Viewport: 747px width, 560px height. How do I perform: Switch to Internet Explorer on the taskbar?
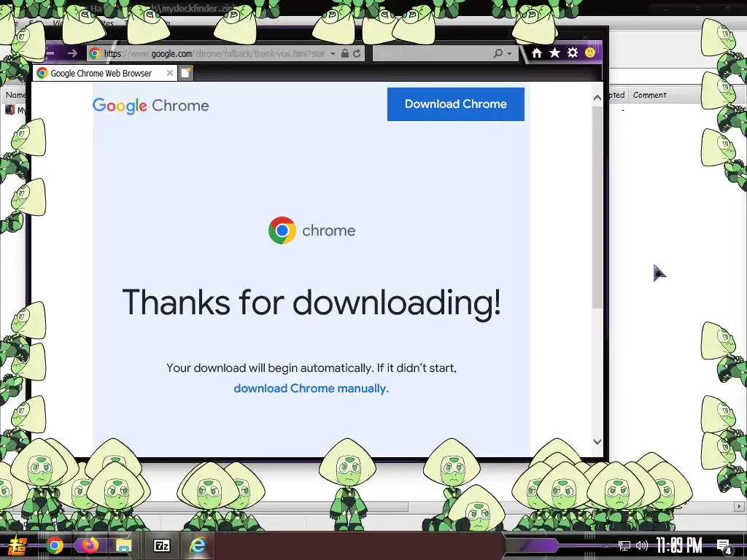click(197, 545)
